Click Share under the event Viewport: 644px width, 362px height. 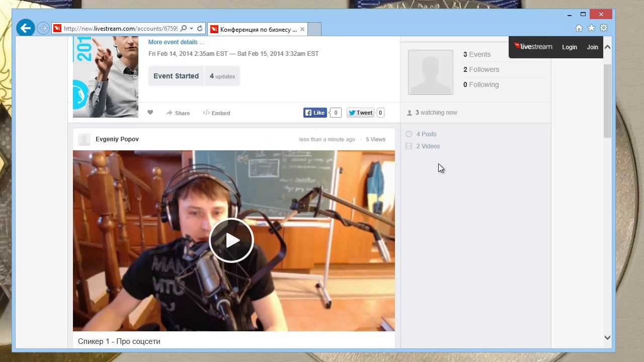(178, 113)
